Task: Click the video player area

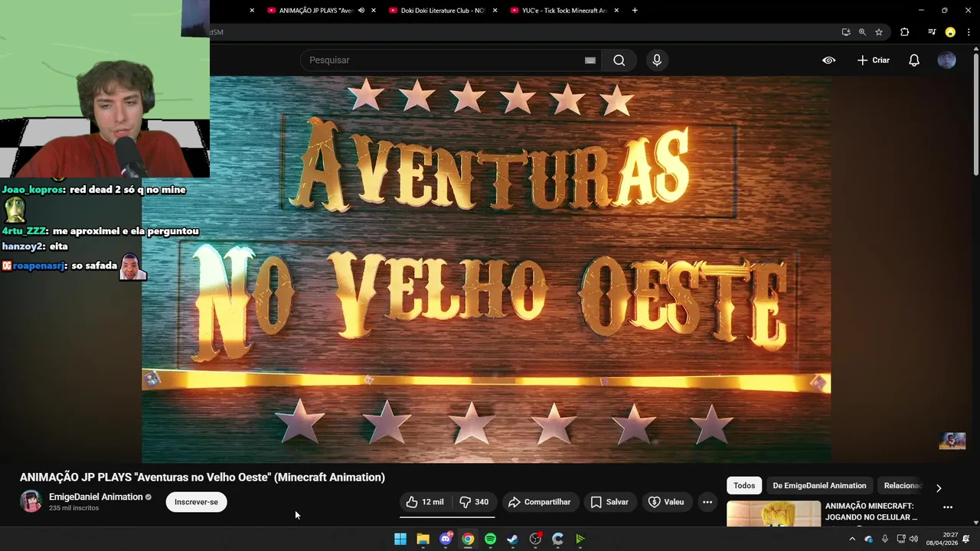Action: [486, 268]
